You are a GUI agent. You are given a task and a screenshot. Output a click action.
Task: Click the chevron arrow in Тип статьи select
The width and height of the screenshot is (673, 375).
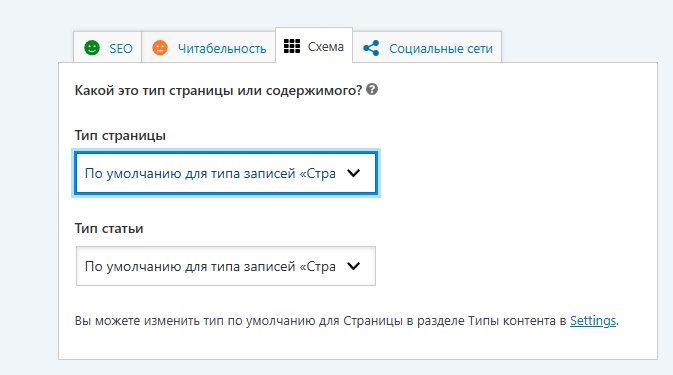coord(354,266)
